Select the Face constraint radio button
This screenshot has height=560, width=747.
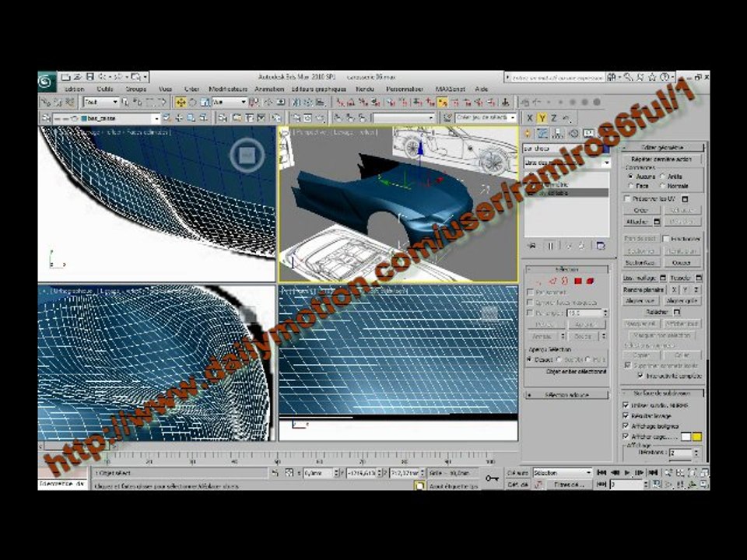click(x=631, y=186)
